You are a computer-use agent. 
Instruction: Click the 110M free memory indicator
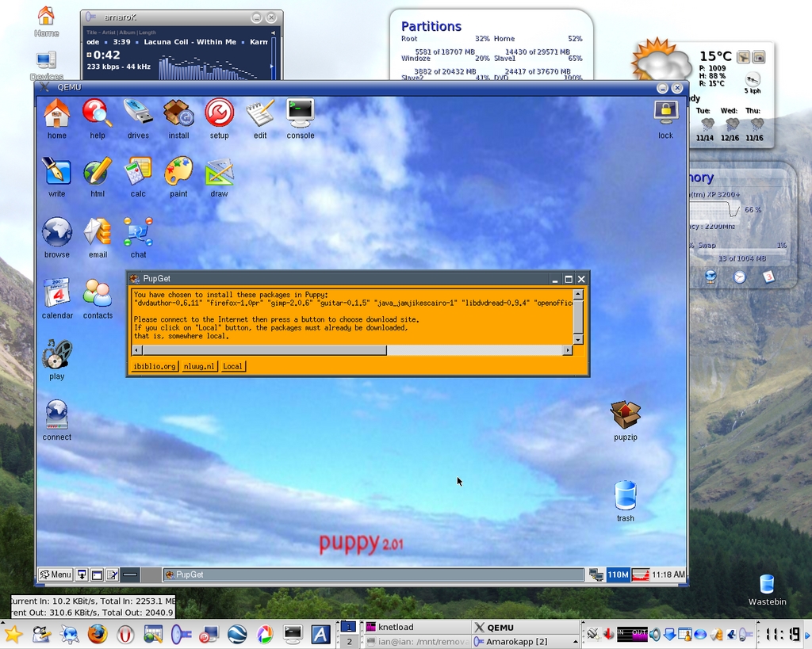click(x=618, y=575)
